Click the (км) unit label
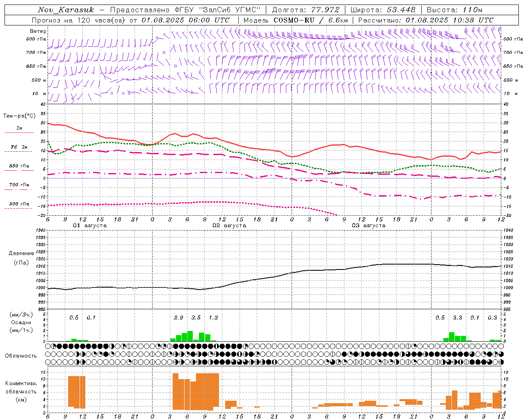The width and height of the screenshot is (525, 420). 21,399
